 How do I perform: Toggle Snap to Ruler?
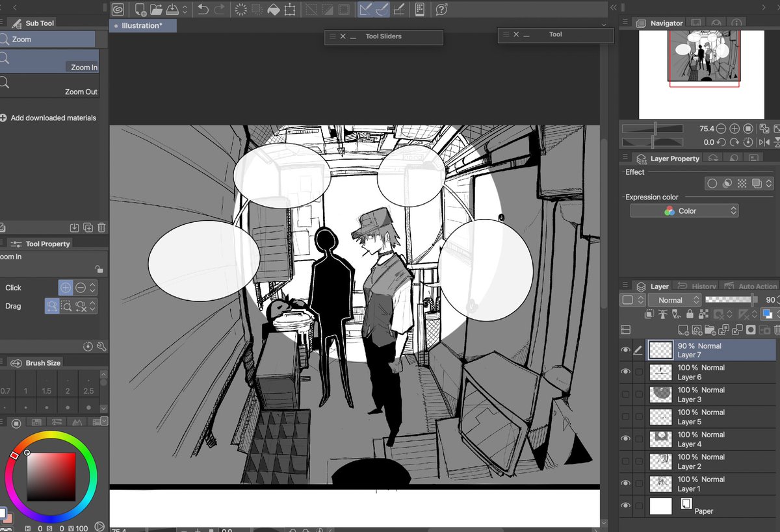pyautogui.click(x=367, y=9)
